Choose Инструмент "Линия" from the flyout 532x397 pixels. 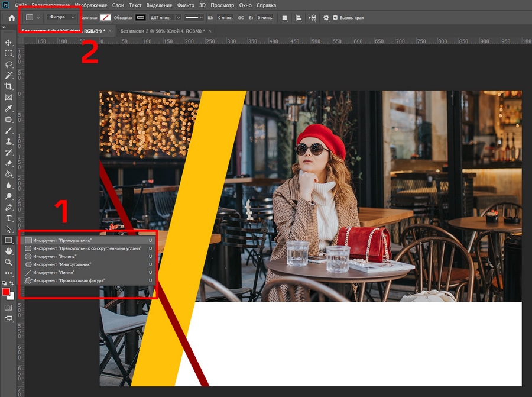point(89,272)
